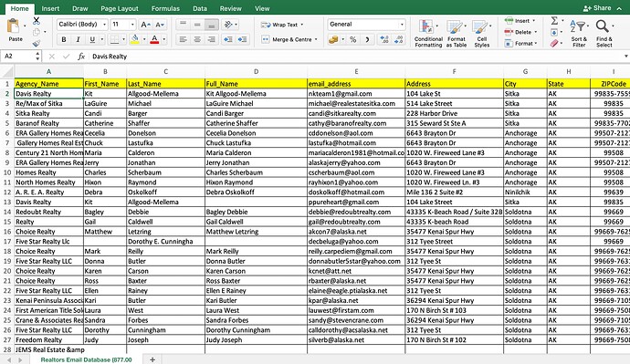Open the underline style dropdown arrow
Image resolution: width=630 pixels, height=364 pixels.
click(102, 39)
